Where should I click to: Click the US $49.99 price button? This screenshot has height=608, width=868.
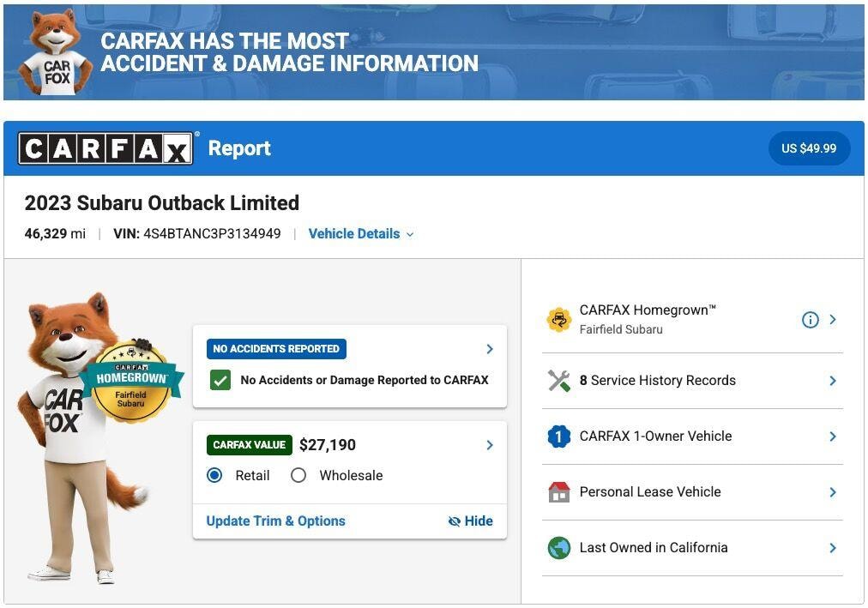click(809, 148)
